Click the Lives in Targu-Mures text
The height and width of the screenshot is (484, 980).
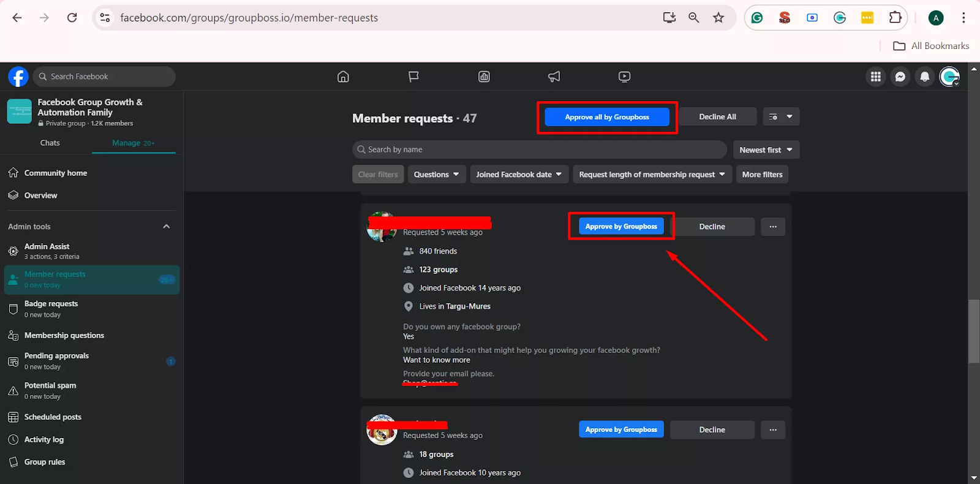455,306
